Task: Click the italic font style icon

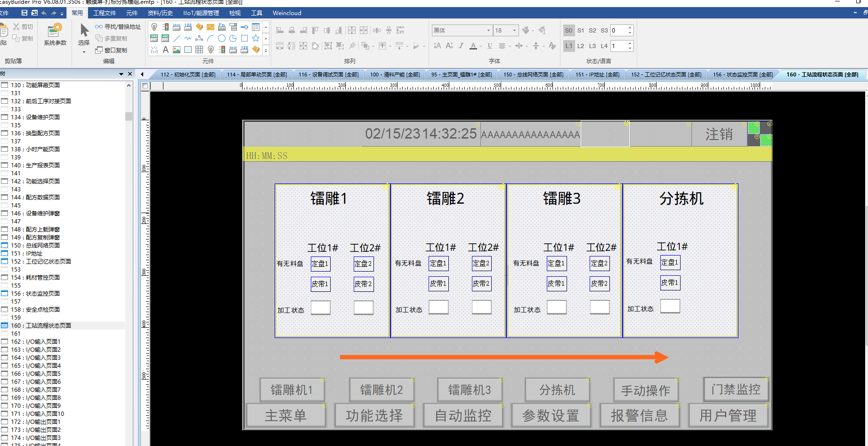Action: [461, 46]
